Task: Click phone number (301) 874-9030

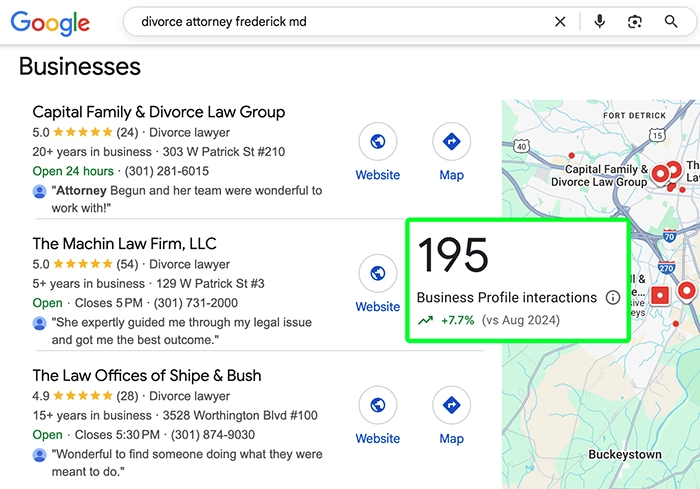Action: coord(213,435)
